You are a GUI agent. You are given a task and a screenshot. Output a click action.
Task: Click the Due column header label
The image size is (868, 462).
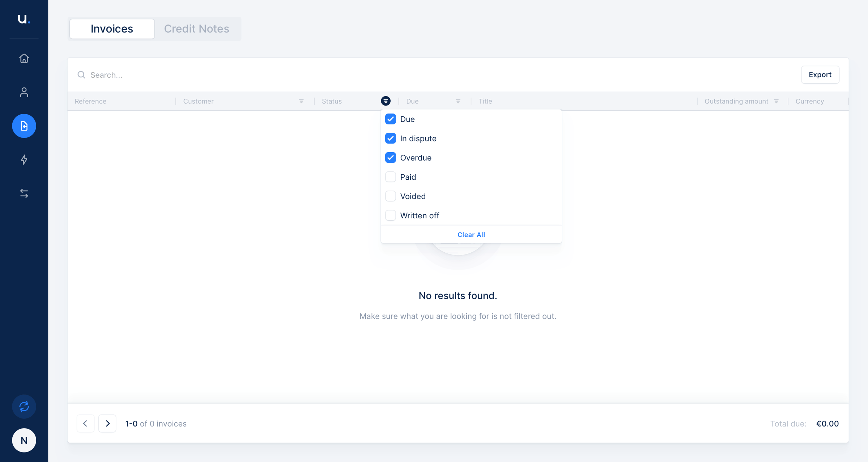tap(412, 101)
